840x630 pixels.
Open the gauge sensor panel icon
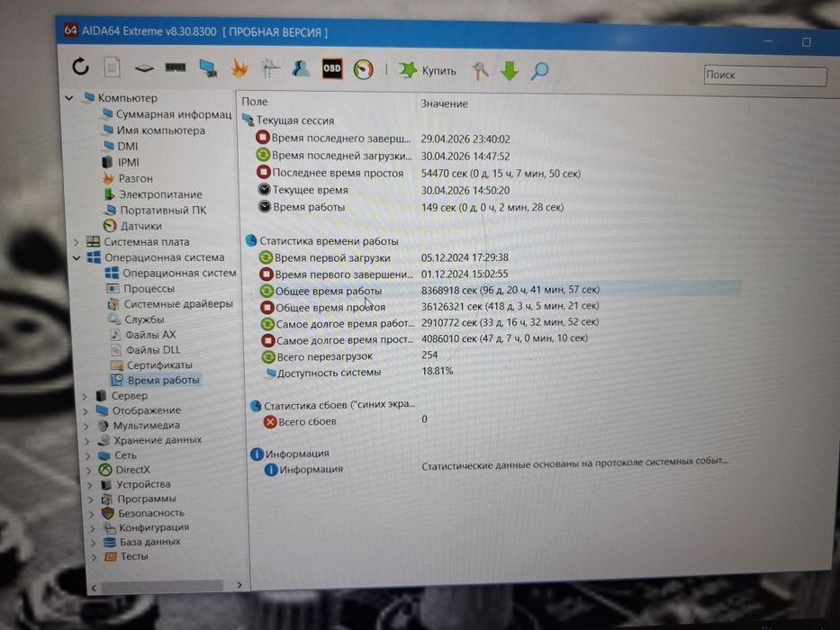pyautogui.click(x=363, y=69)
